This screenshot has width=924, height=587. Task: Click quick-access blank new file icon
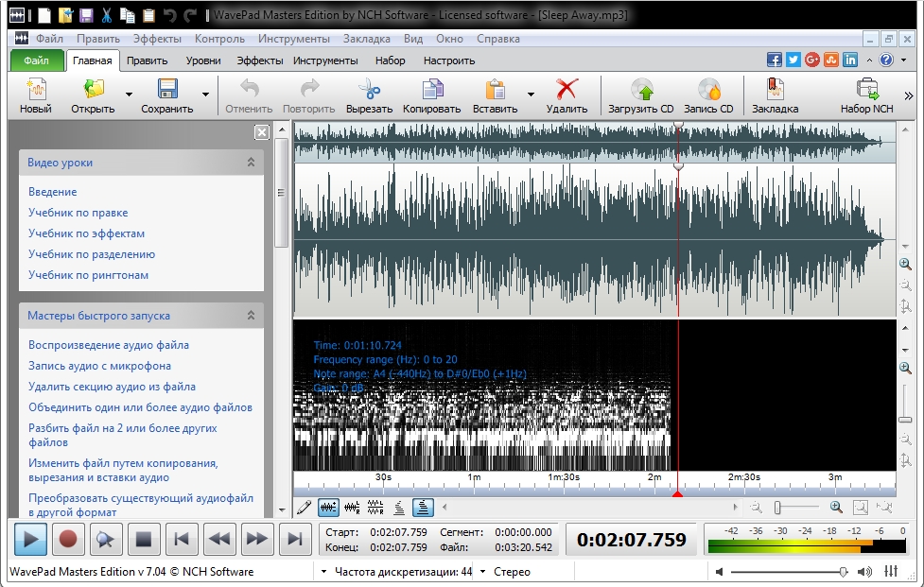pos(44,15)
